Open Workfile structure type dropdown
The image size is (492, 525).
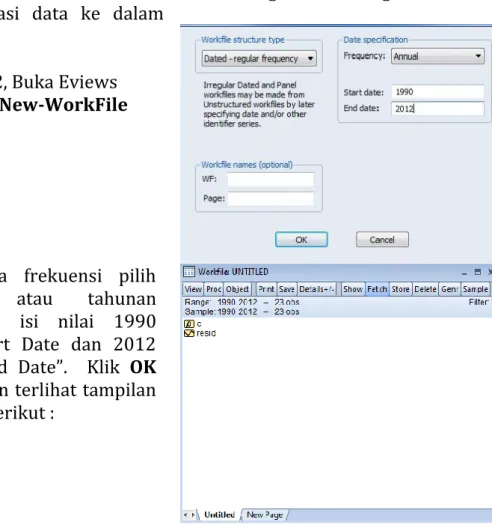pos(259,59)
